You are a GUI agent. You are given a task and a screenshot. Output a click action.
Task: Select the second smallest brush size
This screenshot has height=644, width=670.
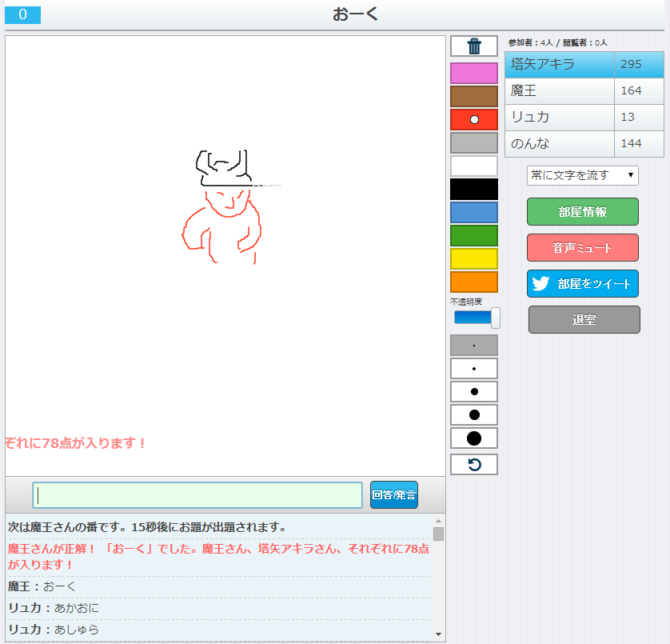pyautogui.click(x=474, y=369)
